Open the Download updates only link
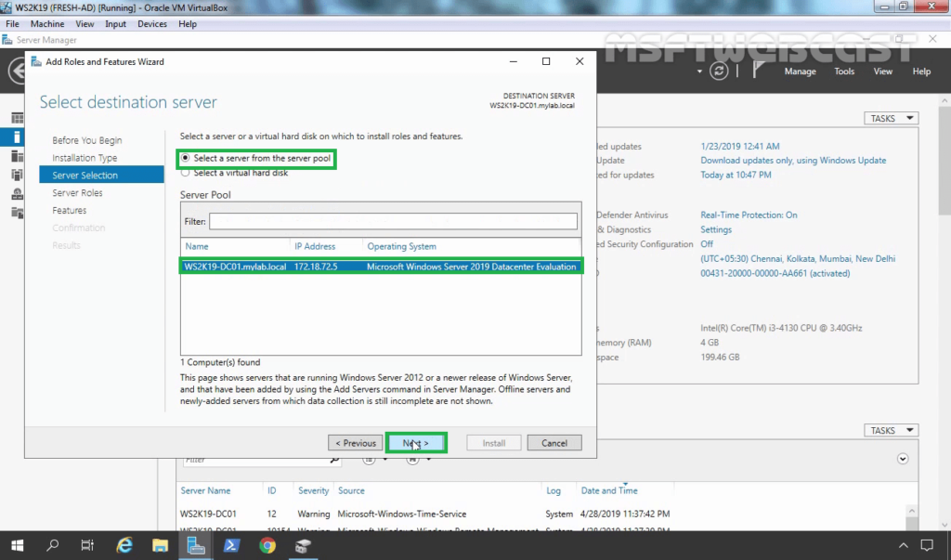Viewport: 951px width, 560px height. (x=793, y=160)
